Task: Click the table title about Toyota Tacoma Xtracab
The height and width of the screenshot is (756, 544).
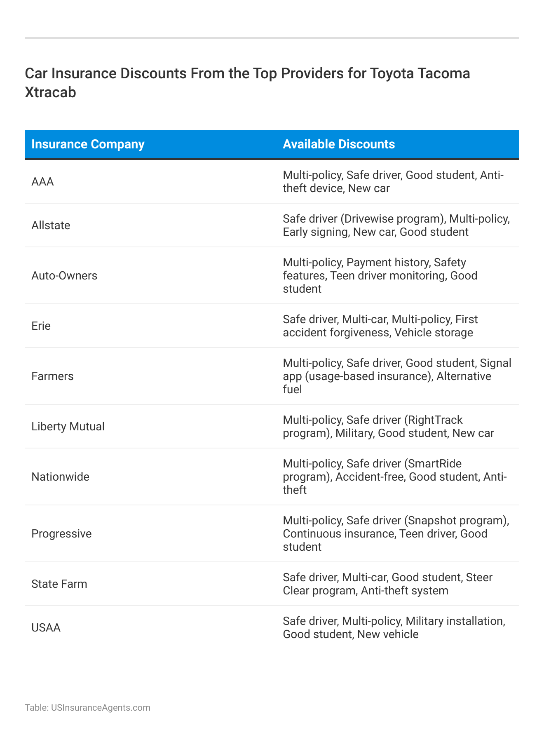Action: 247,83
